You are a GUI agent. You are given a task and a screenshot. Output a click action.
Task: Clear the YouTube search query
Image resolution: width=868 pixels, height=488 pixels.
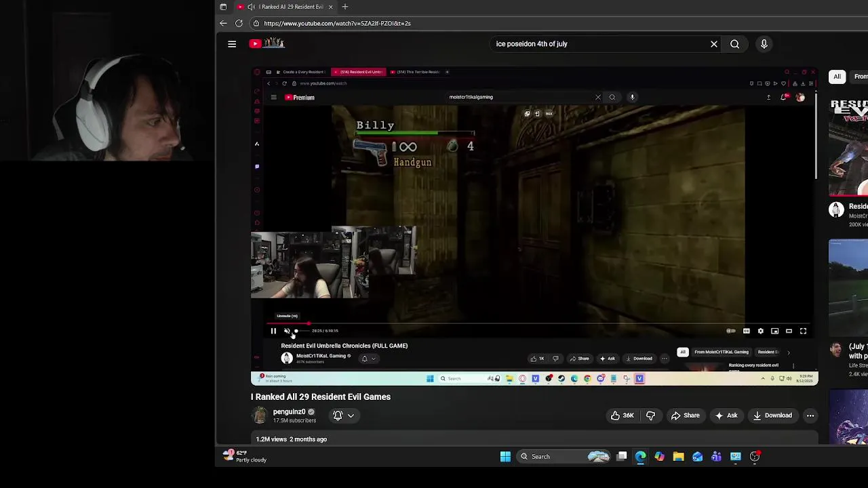(713, 44)
